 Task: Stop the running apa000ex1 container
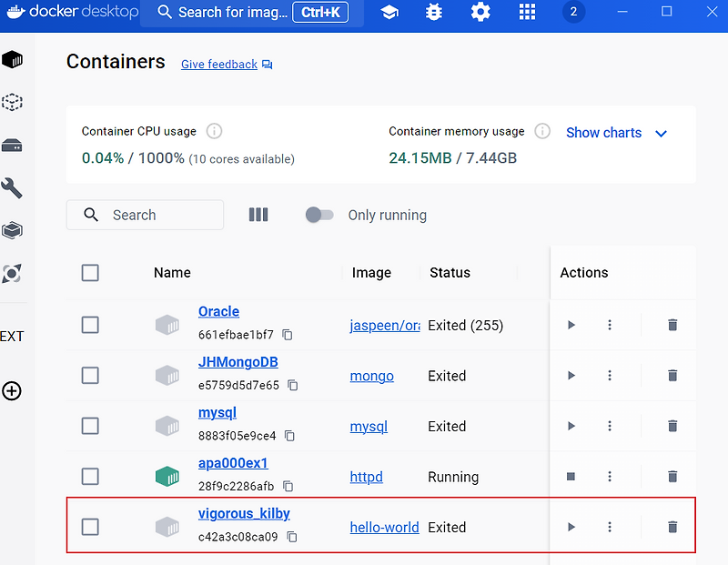[571, 476]
